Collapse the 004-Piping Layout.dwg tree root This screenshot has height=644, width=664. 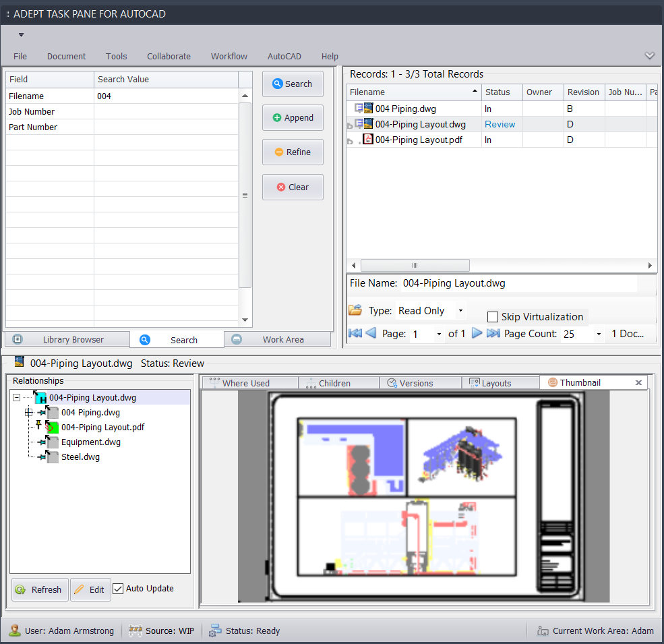(x=17, y=398)
